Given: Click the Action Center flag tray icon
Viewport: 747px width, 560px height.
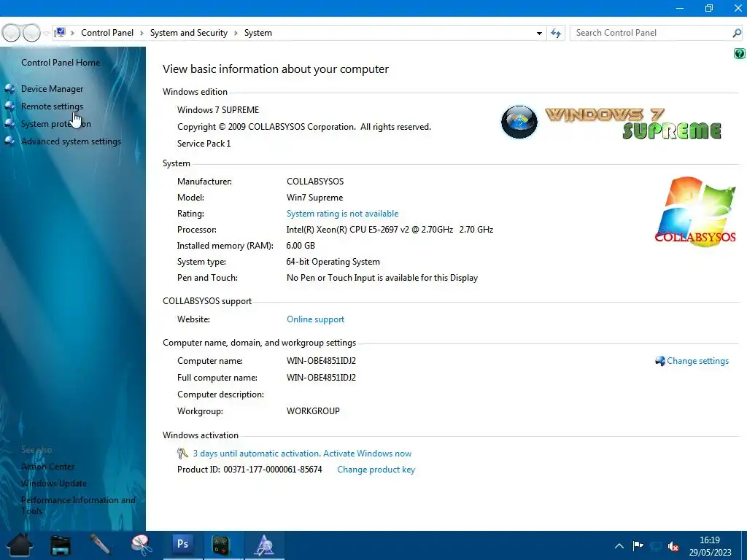Looking at the screenshot, I should [x=638, y=545].
